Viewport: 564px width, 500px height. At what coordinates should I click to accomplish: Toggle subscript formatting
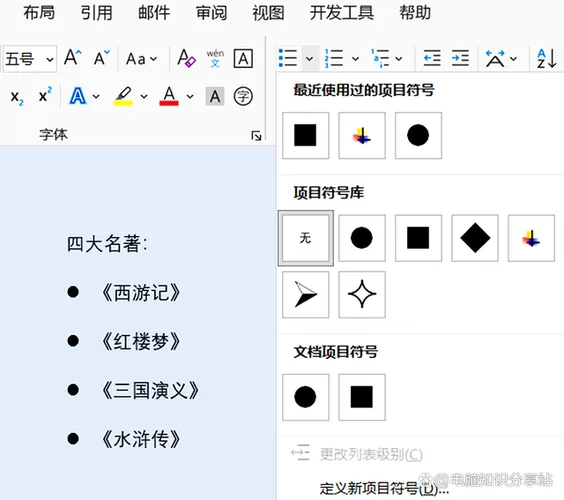click(x=17, y=96)
